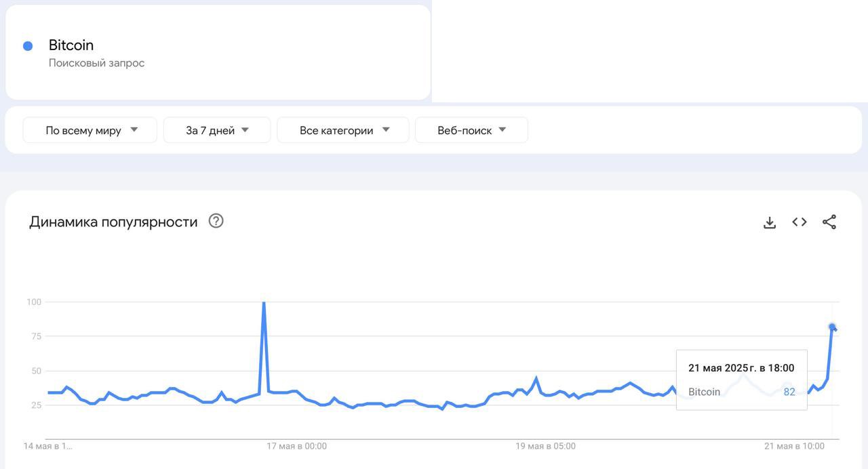Click the arrow beside По всему миру
This screenshot has width=868, height=469.
134,129
